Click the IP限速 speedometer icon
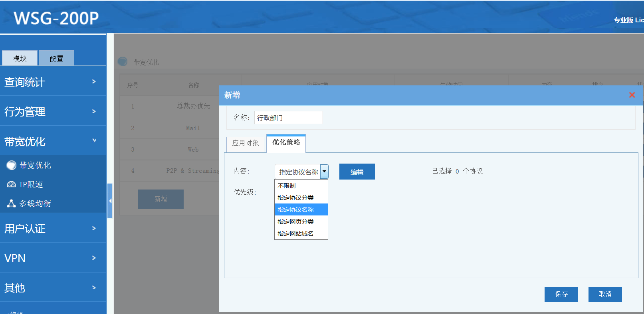Image resolution: width=644 pixels, height=314 pixels. click(11, 184)
